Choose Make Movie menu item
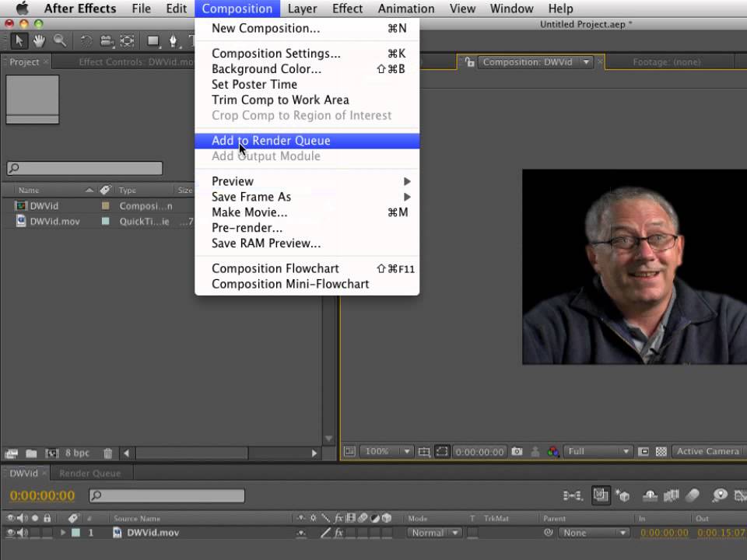 (x=307, y=212)
